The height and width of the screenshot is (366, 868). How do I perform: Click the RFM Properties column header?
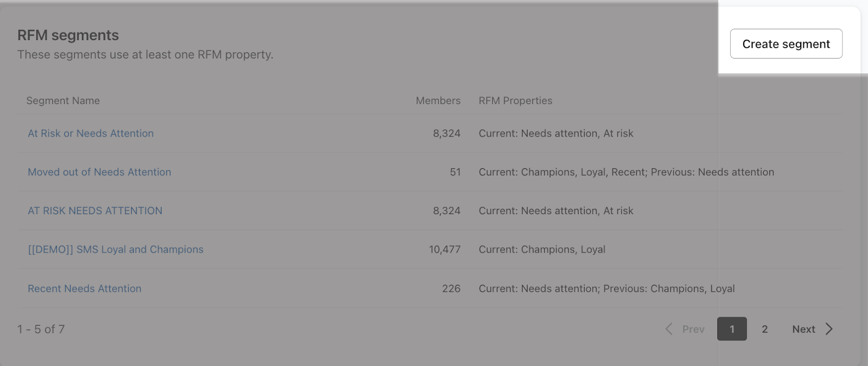[x=515, y=101]
